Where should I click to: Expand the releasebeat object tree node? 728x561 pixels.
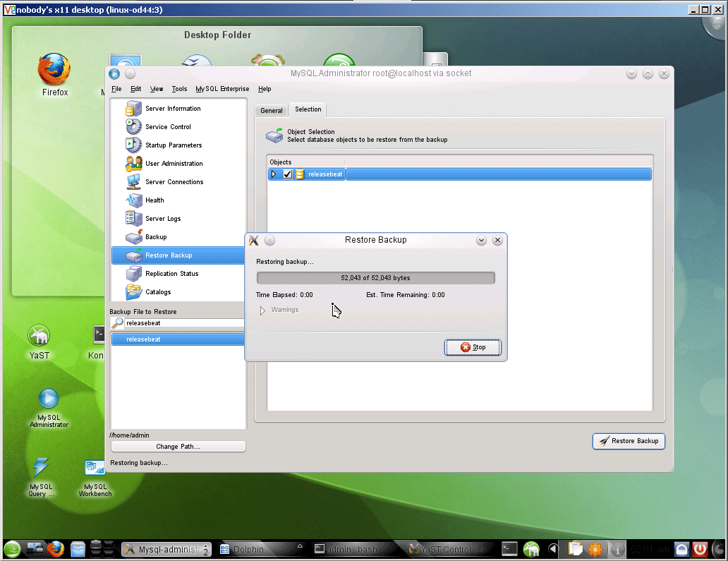point(274,174)
